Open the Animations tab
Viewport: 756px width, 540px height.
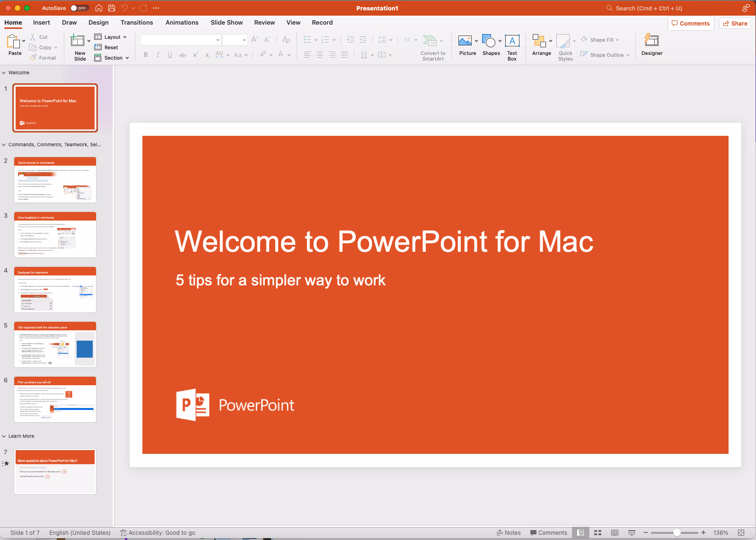[x=182, y=22]
